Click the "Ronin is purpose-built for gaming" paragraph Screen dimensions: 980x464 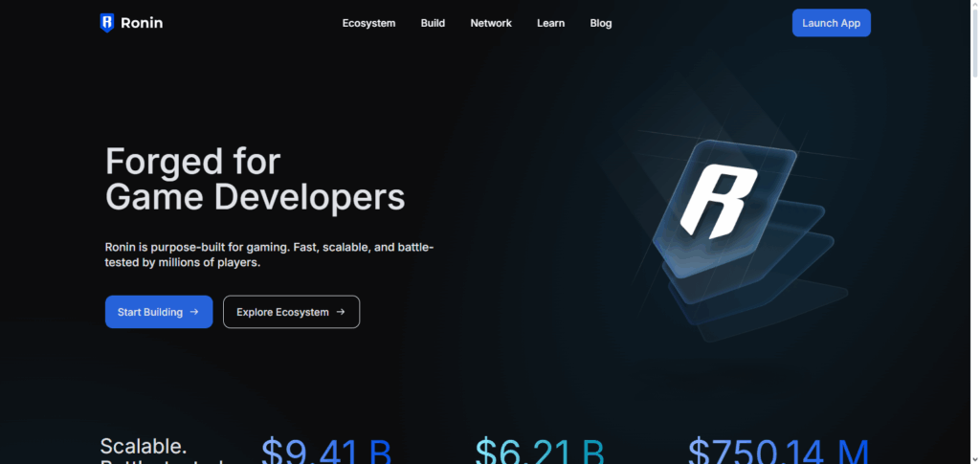click(269, 254)
